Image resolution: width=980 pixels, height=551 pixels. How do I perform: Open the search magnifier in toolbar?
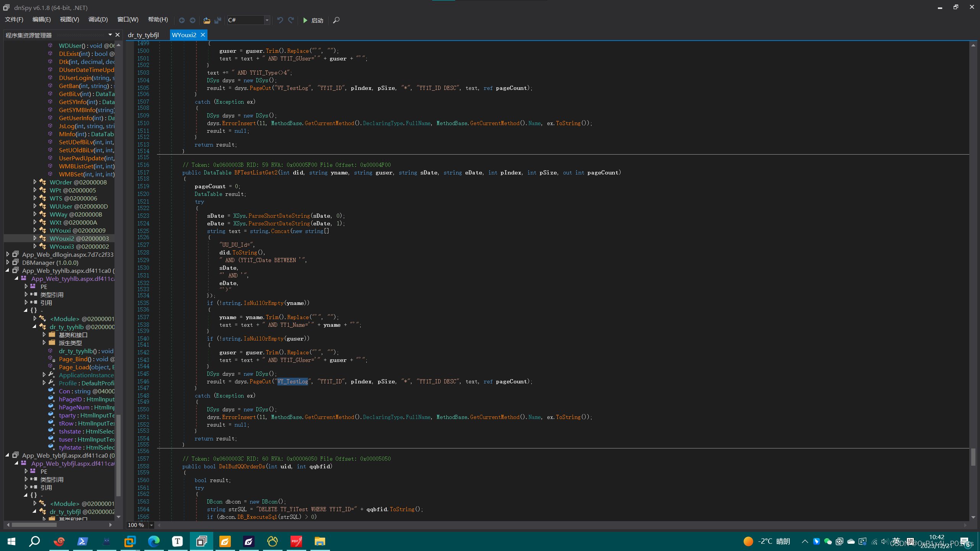[336, 20]
